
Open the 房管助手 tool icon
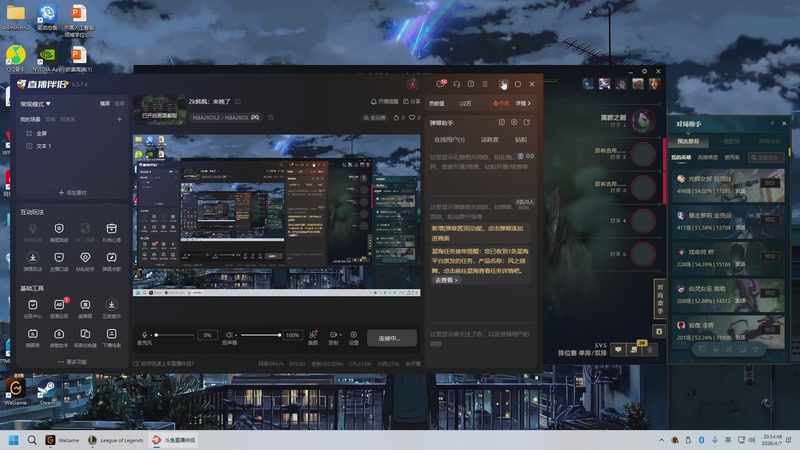[59, 334]
